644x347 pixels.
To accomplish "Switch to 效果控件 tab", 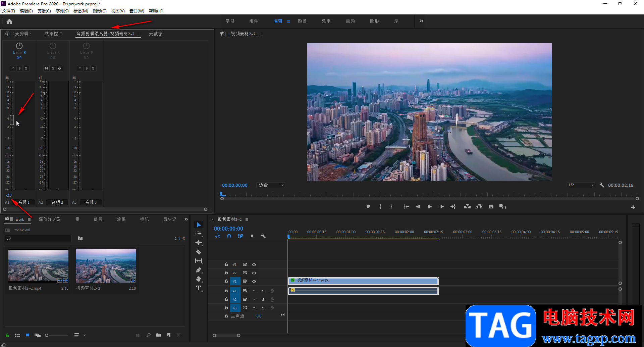I will (x=53, y=34).
